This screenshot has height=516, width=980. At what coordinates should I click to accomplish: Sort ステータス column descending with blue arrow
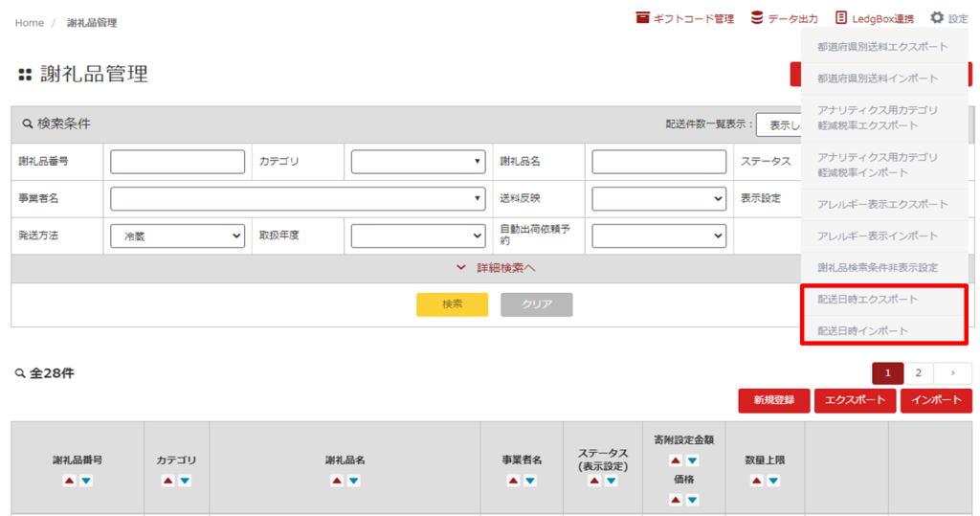coord(611,481)
